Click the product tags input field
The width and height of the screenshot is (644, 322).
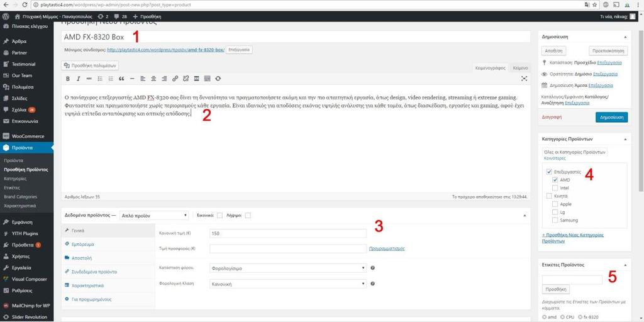pos(572,280)
